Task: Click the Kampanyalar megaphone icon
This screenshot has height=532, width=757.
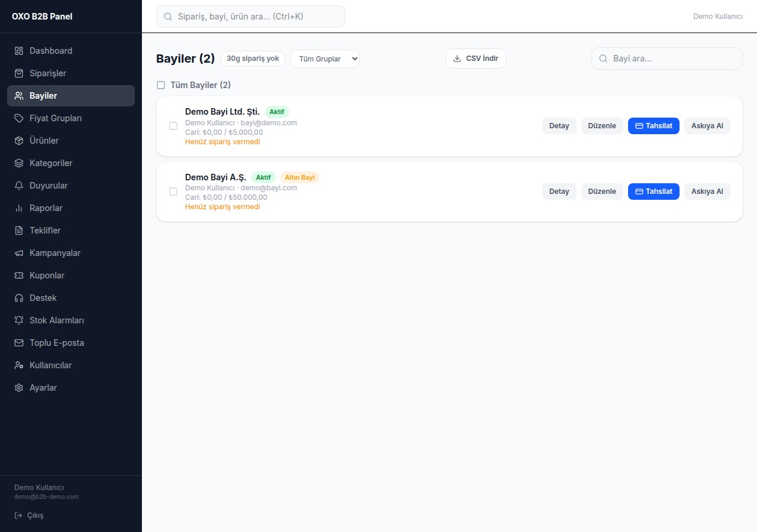Action: 19,253
